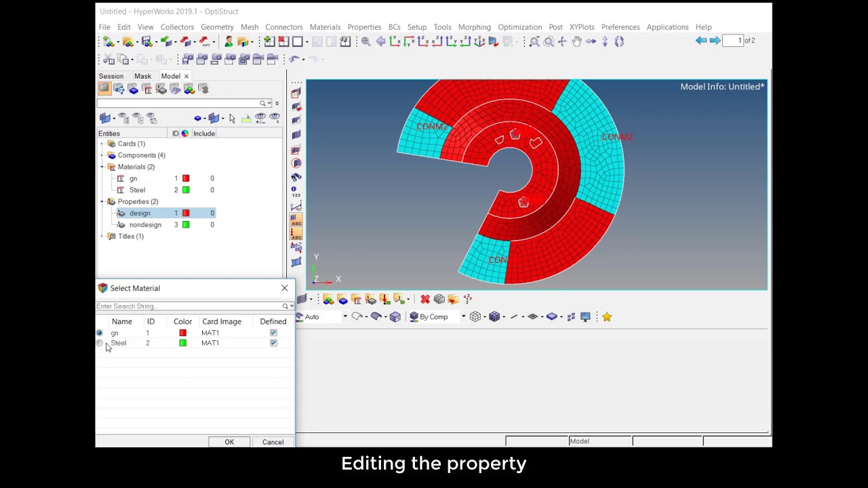The width and height of the screenshot is (868, 488).
Task: Close the Model tab
Action: coord(186,76)
